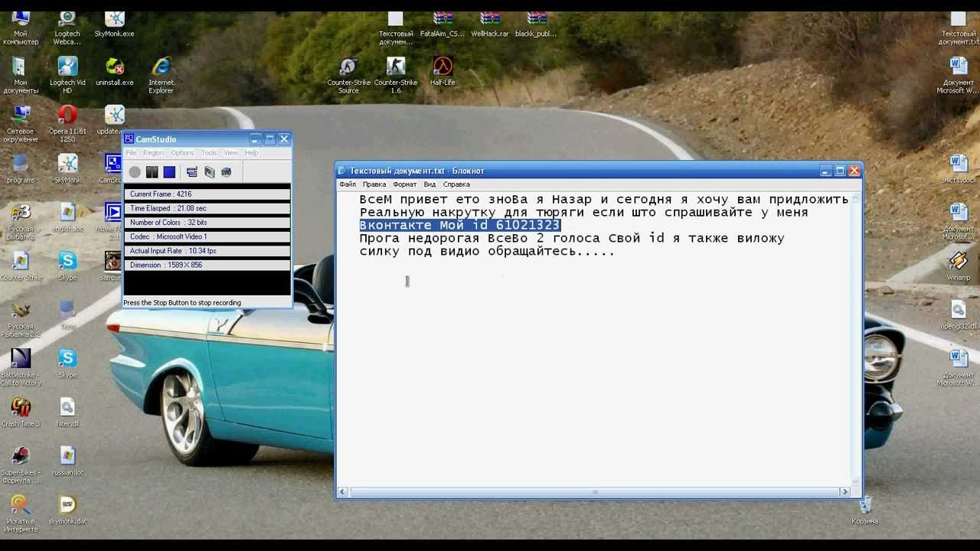Open Notepad Вид menu
Viewport: 980px width, 551px height.
(430, 184)
